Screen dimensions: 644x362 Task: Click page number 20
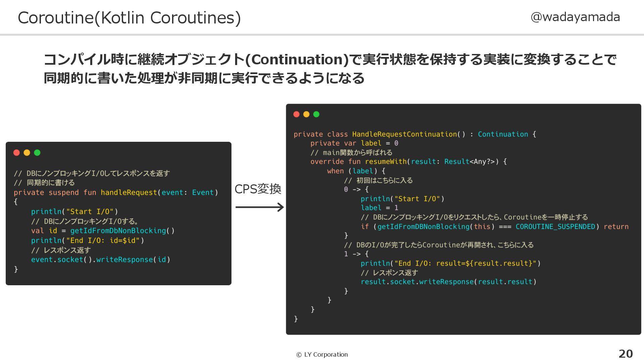click(x=626, y=354)
